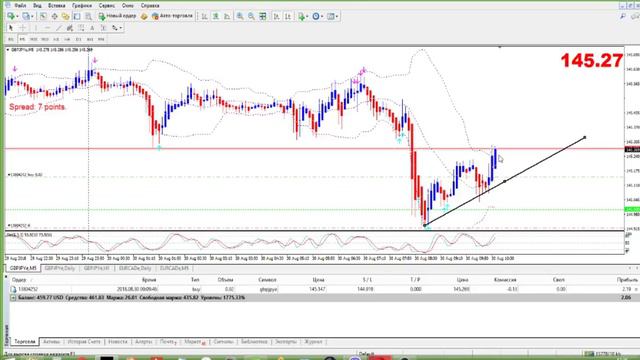
Task: Sort orders by Прибыль column header
Action: pyautogui.click(x=627, y=280)
